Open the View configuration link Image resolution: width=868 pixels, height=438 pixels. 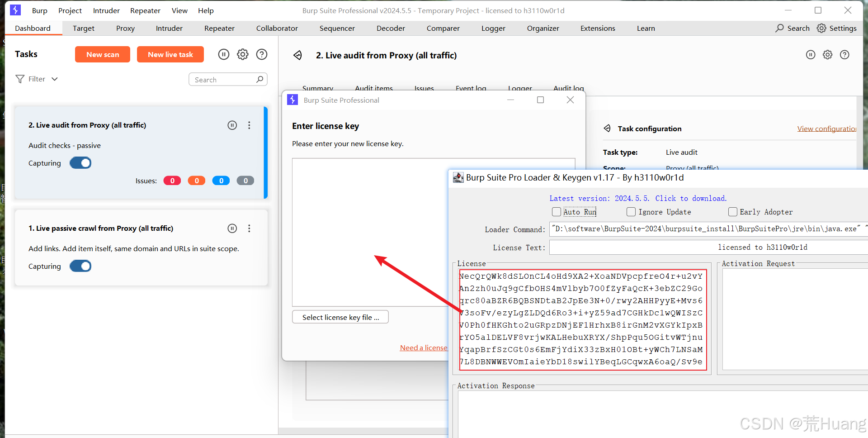[x=827, y=129]
